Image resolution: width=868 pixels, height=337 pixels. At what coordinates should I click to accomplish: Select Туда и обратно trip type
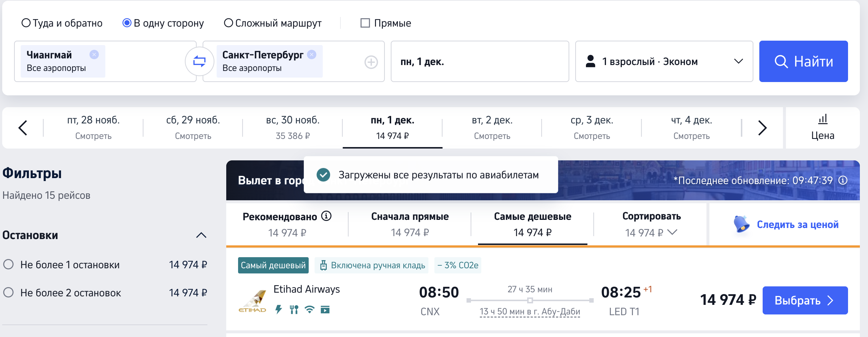26,23
